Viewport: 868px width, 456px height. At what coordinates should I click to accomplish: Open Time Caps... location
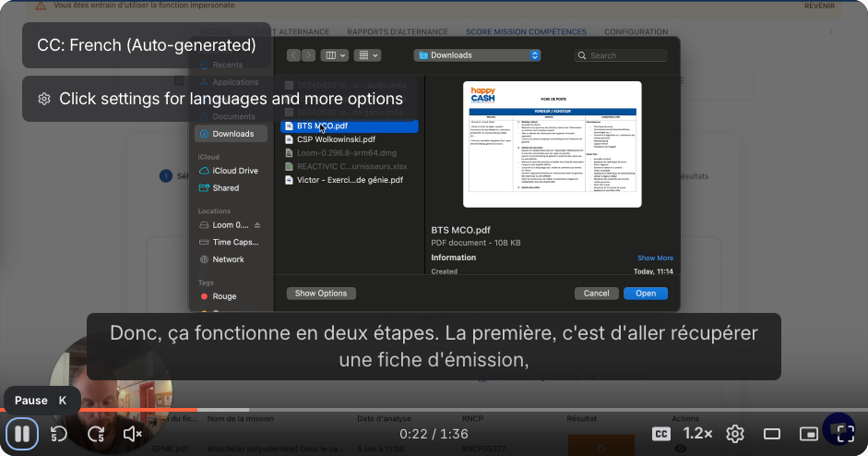click(231, 242)
